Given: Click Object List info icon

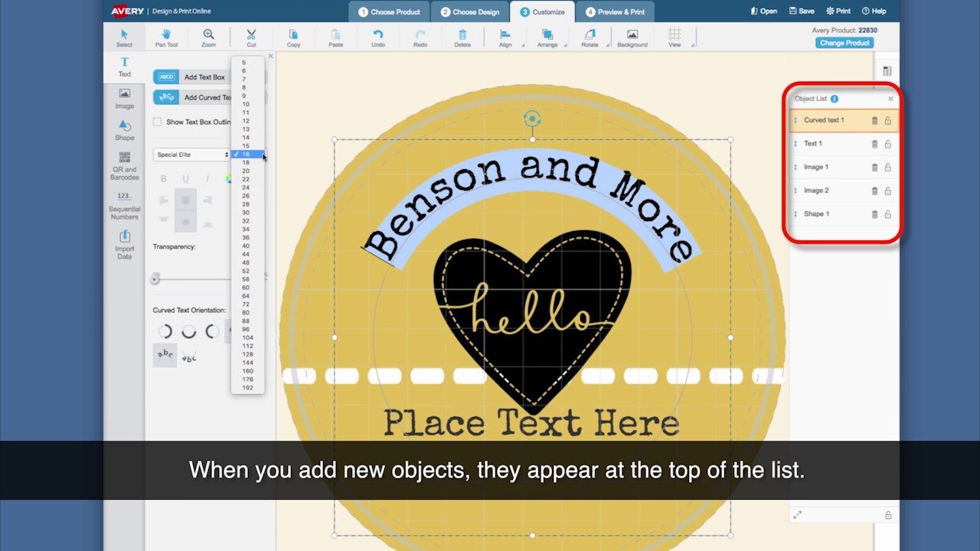Looking at the screenshot, I should coord(835,99).
